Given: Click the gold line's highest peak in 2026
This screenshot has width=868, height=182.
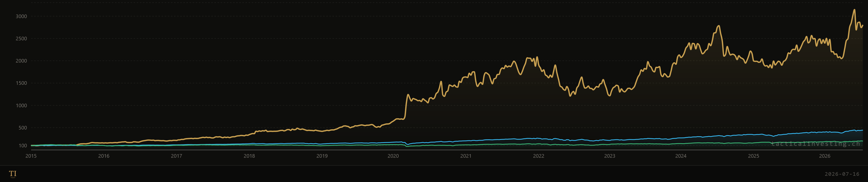Looking at the screenshot, I should pyautogui.click(x=854, y=10).
